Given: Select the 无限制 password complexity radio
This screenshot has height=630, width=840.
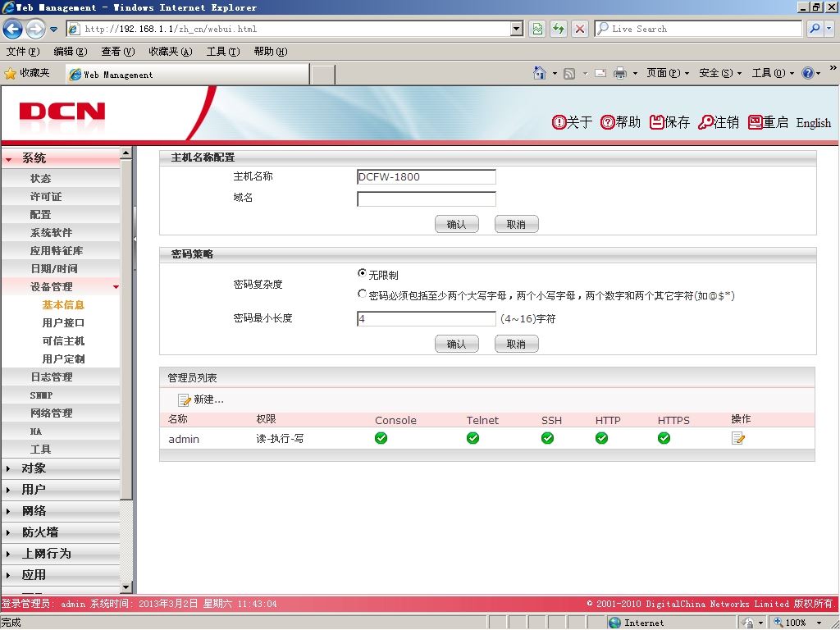Looking at the screenshot, I should [362, 273].
